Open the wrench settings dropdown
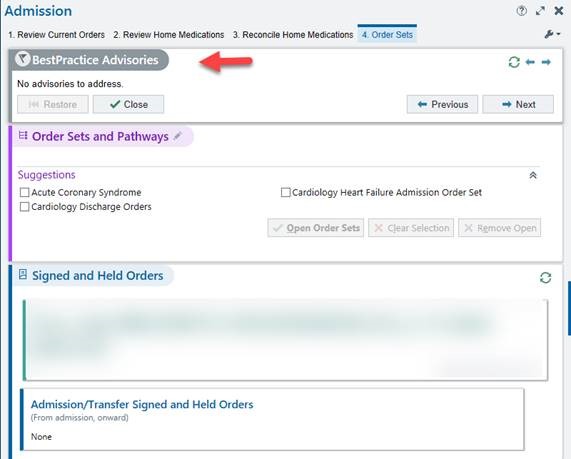 point(552,35)
